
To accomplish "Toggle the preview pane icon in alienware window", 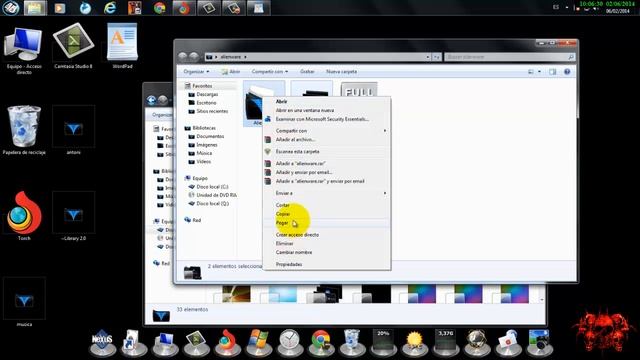I will pyautogui.click(x=552, y=72).
